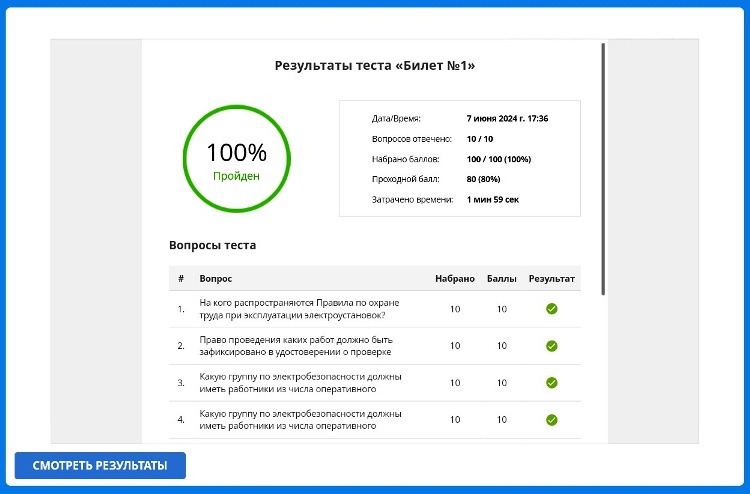The height and width of the screenshot is (494, 750).
Task: Open question 2 about 'Право проведения каких работ'
Action: (295, 346)
